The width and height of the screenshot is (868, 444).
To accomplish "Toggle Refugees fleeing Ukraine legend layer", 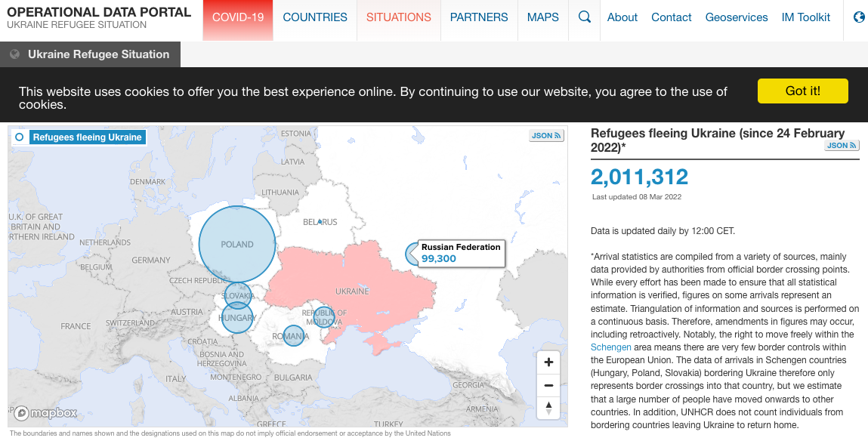I will (78, 137).
